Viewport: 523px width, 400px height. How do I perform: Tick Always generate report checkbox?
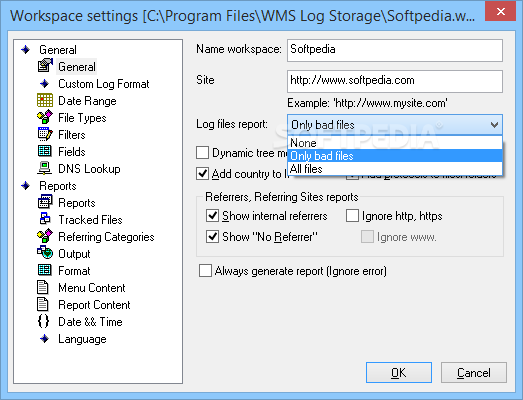tap(205, 271)
